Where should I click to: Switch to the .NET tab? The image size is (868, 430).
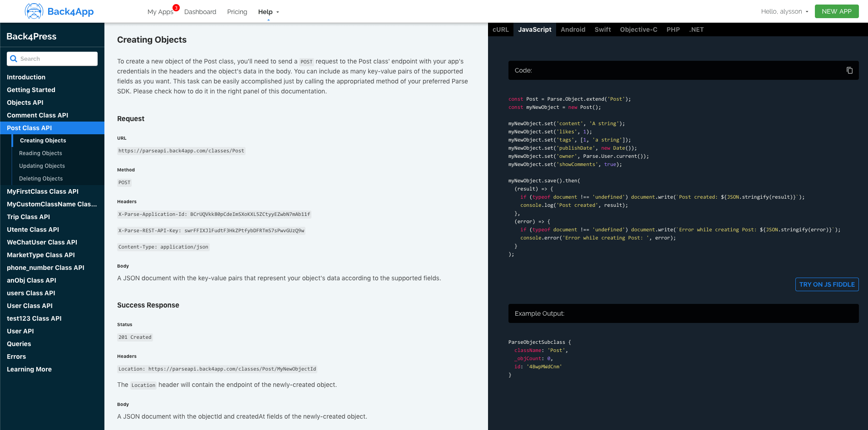(x=696, y=29)
